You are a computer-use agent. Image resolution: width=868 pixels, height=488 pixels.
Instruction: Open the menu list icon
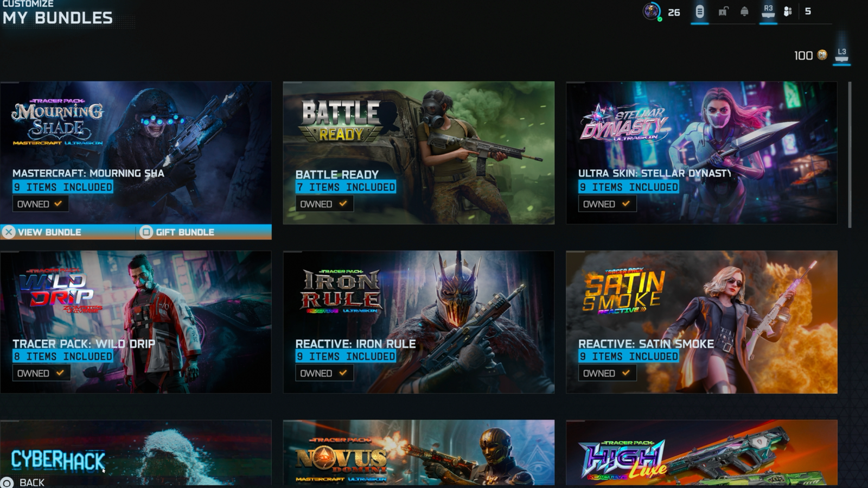700,11
